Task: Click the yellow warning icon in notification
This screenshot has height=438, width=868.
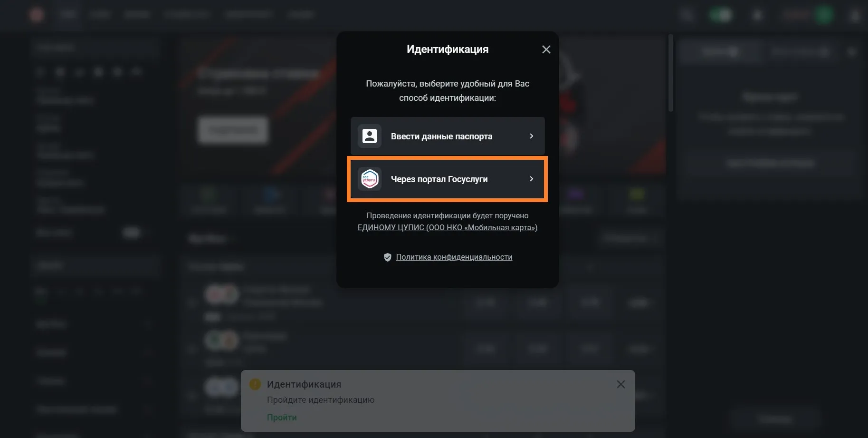Action: pos(255,384)
